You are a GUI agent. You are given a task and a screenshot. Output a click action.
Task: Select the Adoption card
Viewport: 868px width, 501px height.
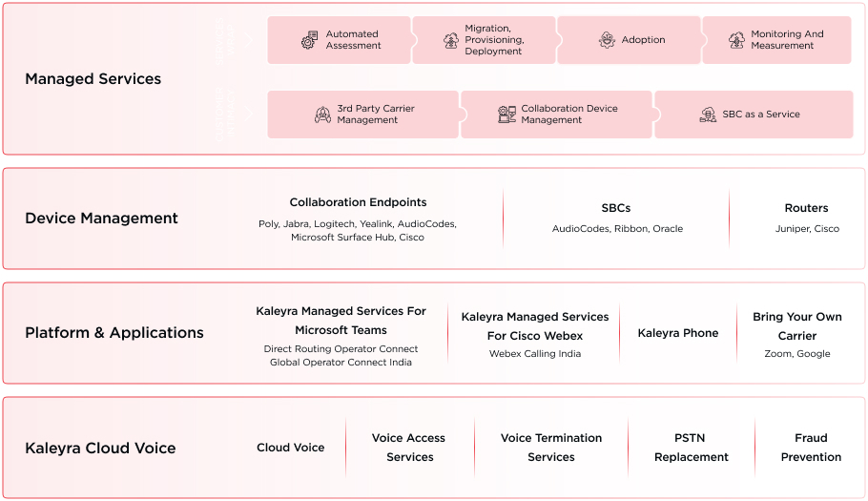629,40
